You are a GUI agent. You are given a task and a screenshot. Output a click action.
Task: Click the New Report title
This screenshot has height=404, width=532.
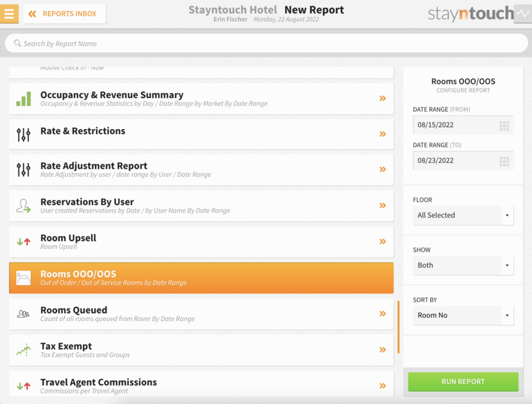point(314,10)
